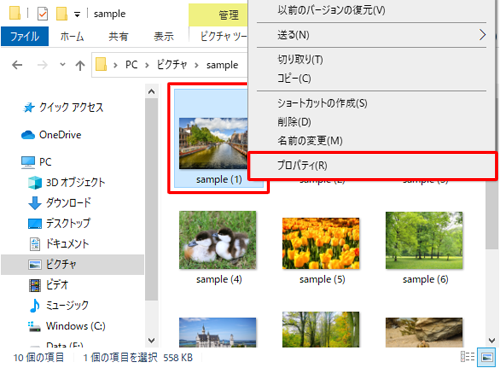Click file list scroll down arrow
The image size is (500, 368).
point(492,340)
